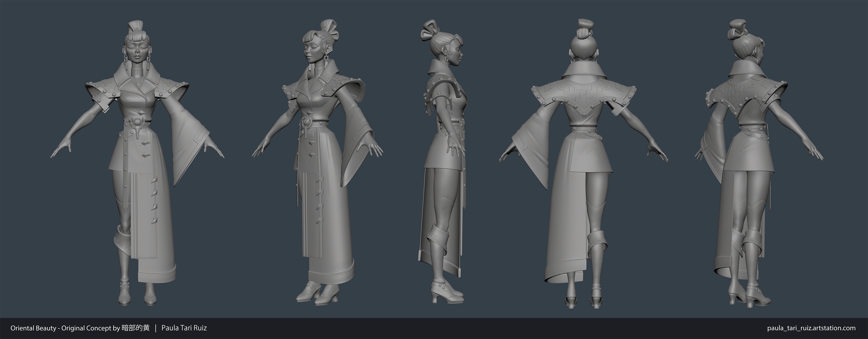Click the Chinese characters '暗部的黄' in the caption
This screenshot has height=339, width=868.
135,328
